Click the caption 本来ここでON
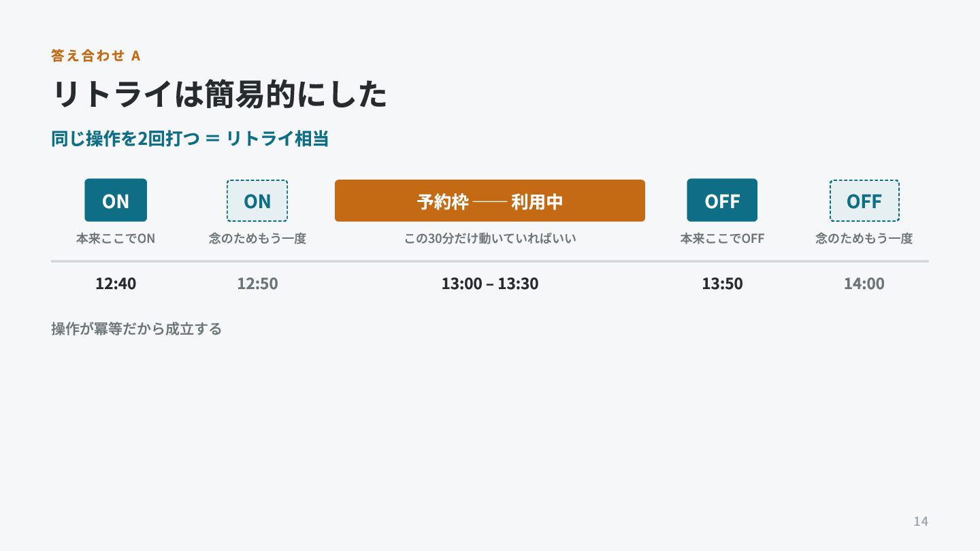 point(116,239)
